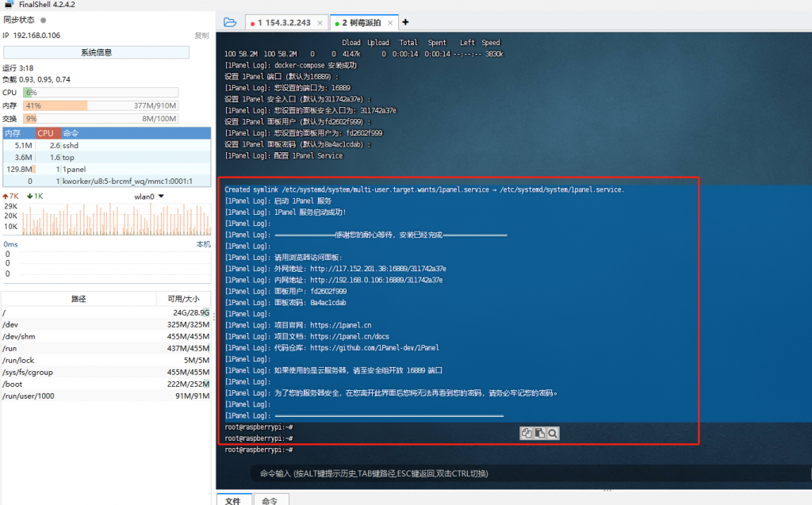Click 复制 to copy the IP address

(x=201, y=36)
